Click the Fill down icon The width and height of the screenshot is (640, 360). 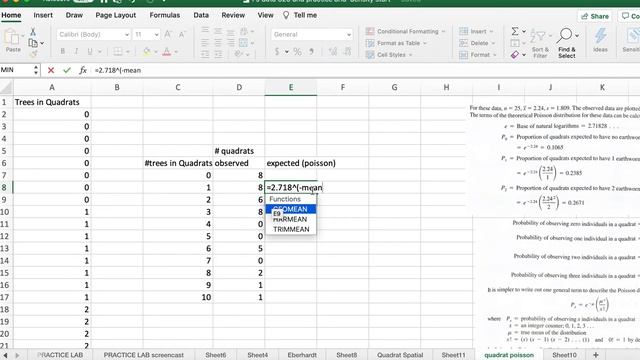(x=515, y=43)
